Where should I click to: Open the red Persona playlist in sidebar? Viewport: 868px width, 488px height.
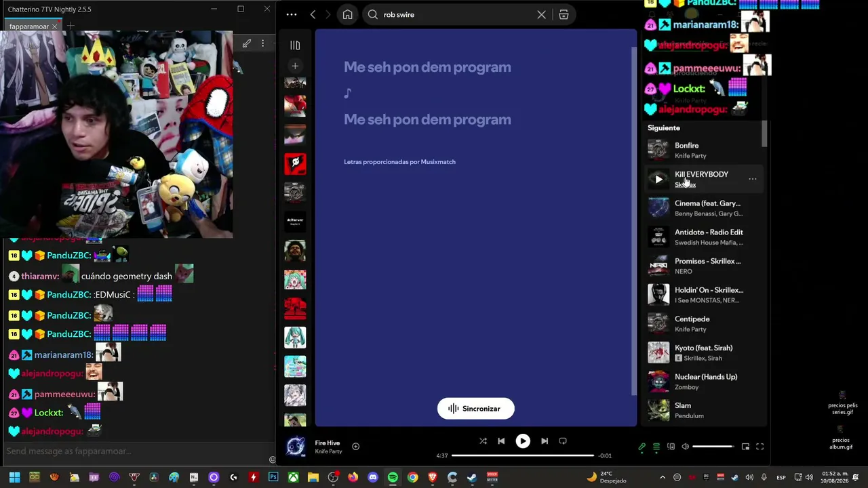click(x=295, y=164)
